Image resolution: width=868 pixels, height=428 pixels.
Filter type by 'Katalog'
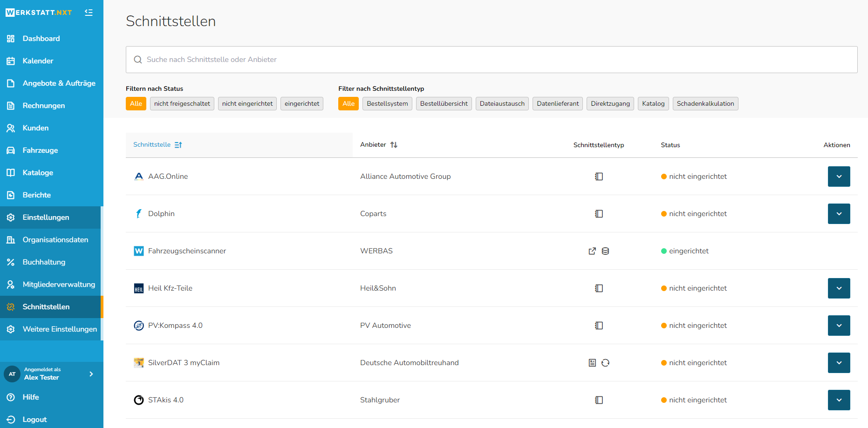(x=653, y=104)
